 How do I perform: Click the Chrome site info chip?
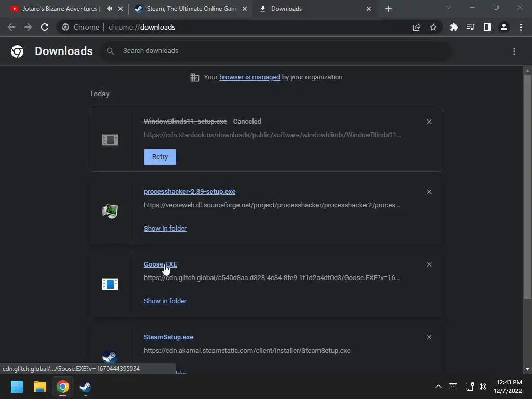point(81,27)
